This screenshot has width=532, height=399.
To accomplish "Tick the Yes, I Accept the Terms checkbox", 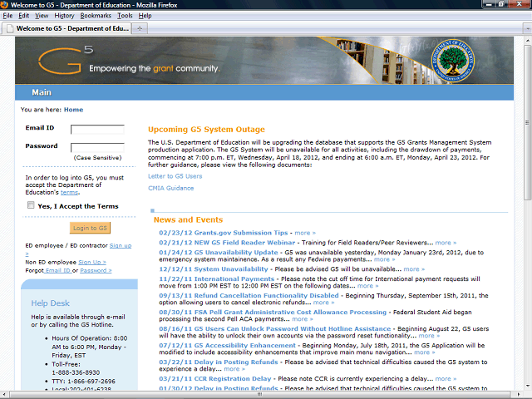I will 31,205.
